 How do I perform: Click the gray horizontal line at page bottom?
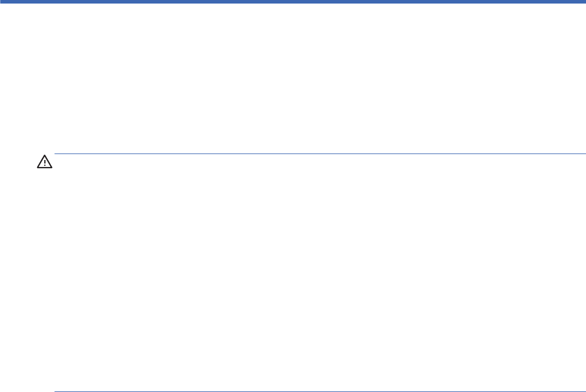tap(316, 391)
